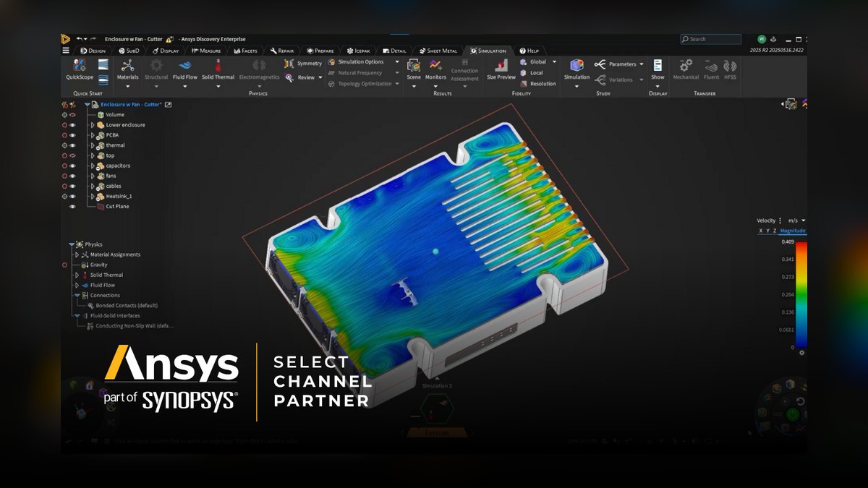Toggle the Gravity suppress circle

pyautogui.click(x=64, y=265)
